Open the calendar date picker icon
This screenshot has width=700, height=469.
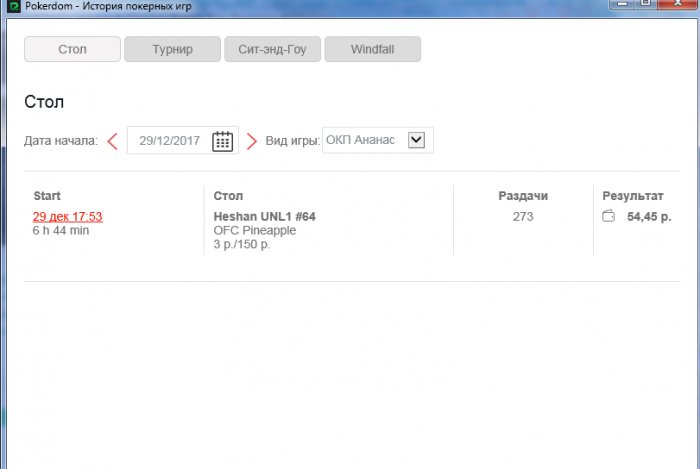222,141
